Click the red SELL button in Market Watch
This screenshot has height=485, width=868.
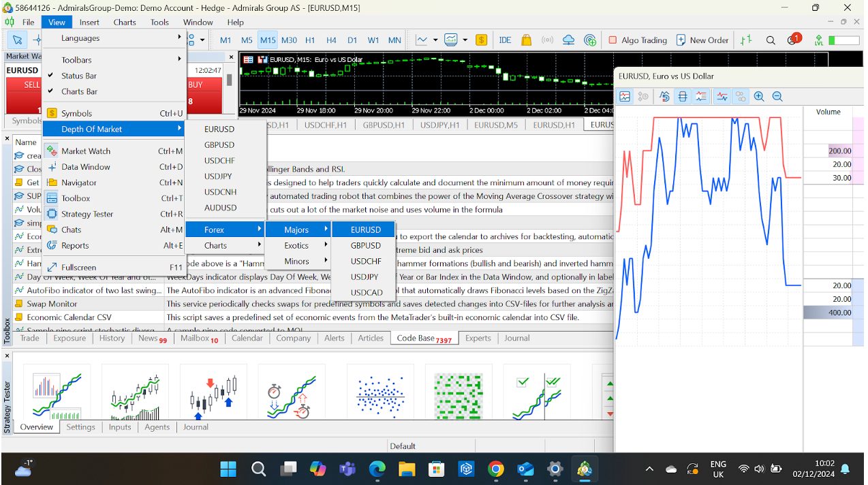pyautogui.click(x=24, y=95)
